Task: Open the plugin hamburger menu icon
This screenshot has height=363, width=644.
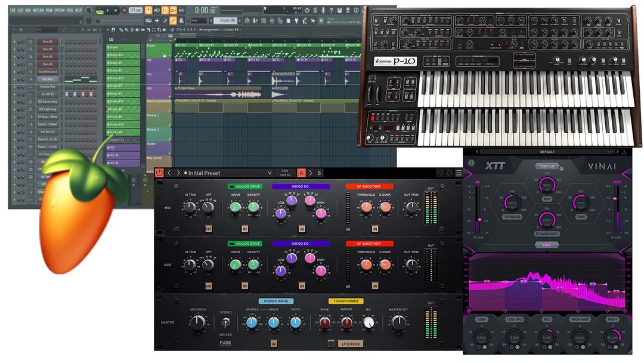Action: (459, 173)
